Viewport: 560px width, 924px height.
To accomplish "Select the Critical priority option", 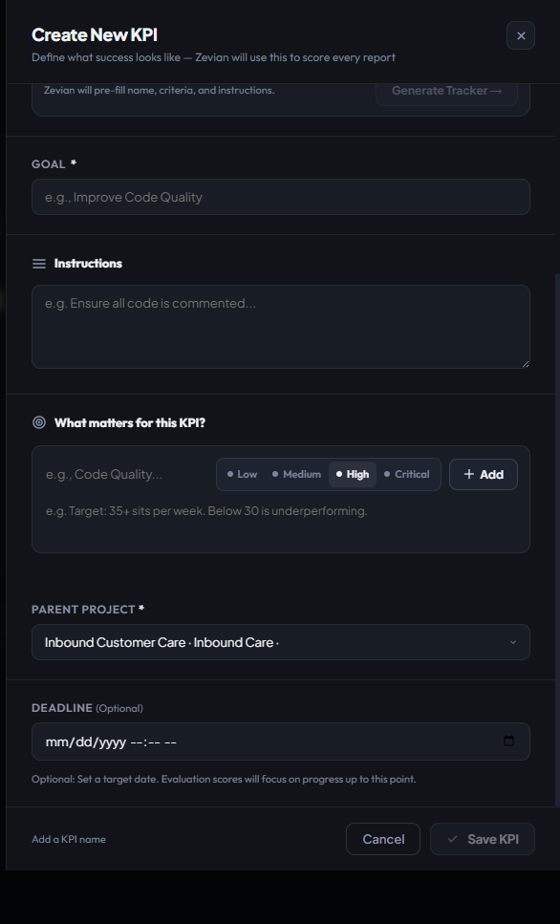I will click(x=407, y=474).
